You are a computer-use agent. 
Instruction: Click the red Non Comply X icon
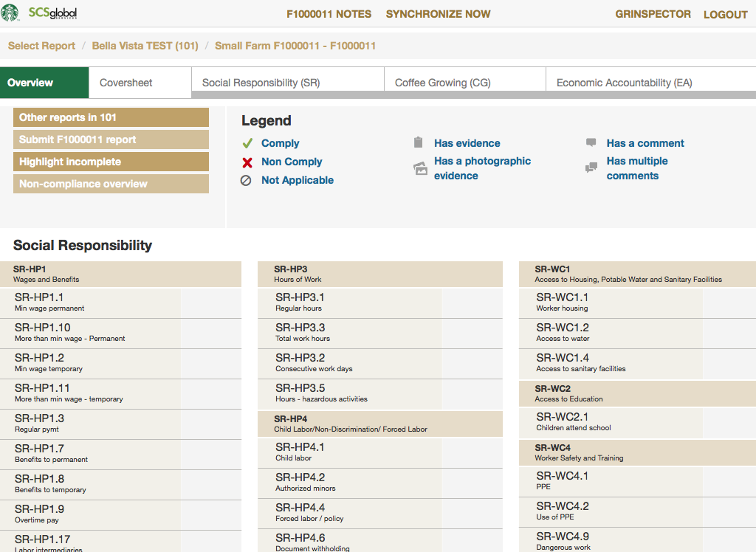point(247,162)
